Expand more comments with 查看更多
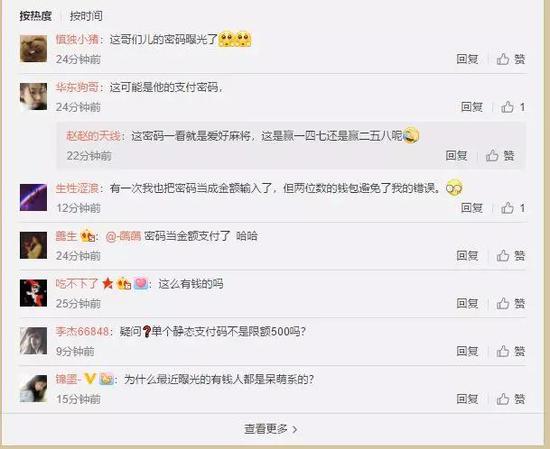 (271, 429)
